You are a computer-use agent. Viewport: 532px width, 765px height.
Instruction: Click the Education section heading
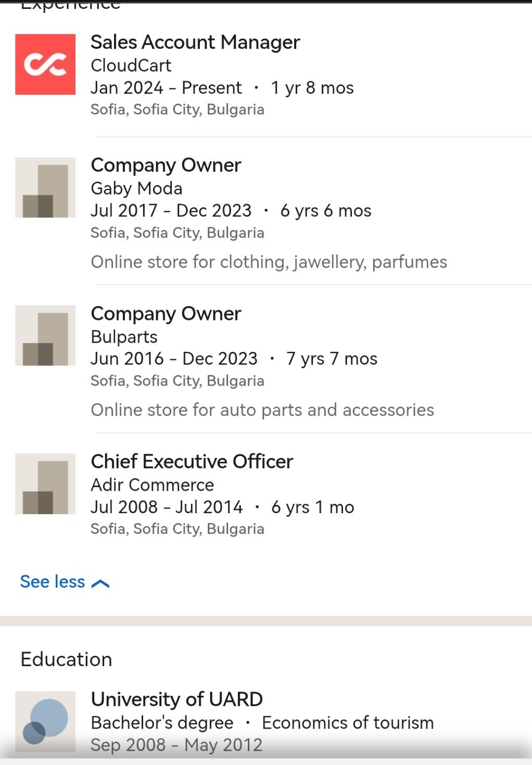pos(66,659)
